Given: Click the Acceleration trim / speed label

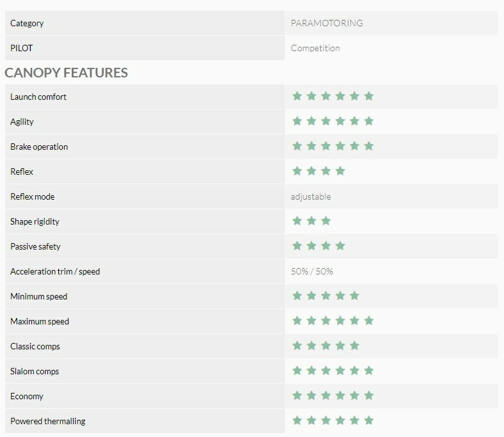Looking at the screenshot, I should pos(55,272).
